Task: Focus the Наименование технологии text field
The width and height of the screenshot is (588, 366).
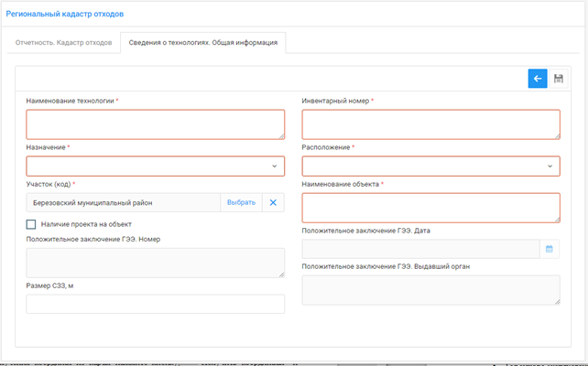Action: tap(155, 124)
